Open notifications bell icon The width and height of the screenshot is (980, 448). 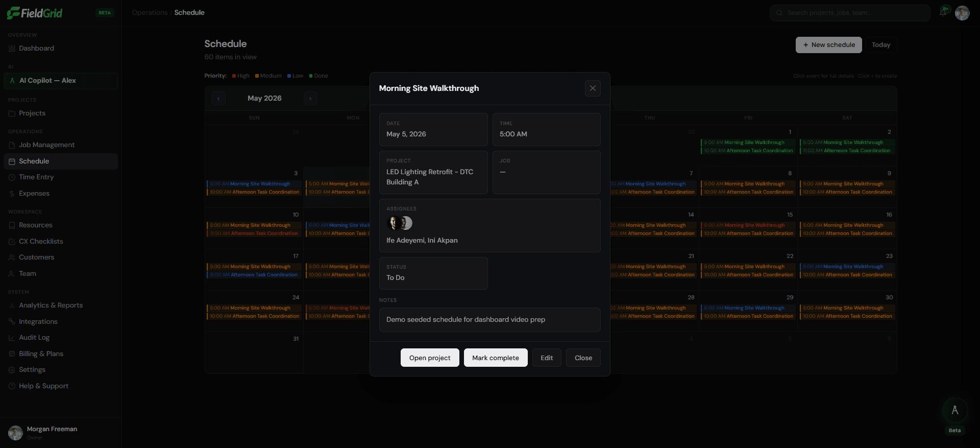943,12
